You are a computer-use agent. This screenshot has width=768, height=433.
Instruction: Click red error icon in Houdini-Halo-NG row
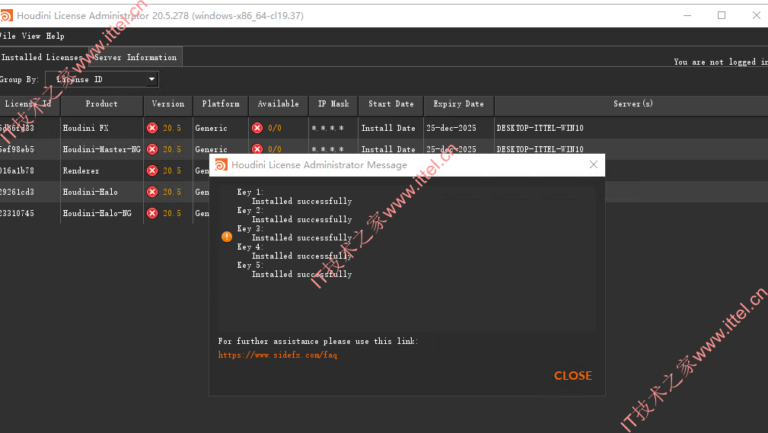click(x=153, y=213)
